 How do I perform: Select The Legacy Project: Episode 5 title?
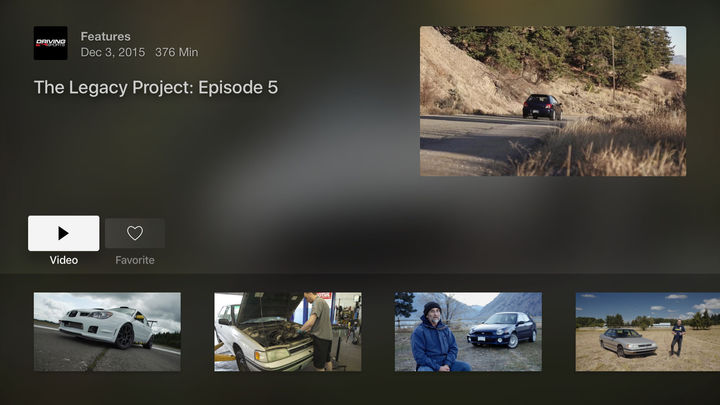[x=156, y=87]
